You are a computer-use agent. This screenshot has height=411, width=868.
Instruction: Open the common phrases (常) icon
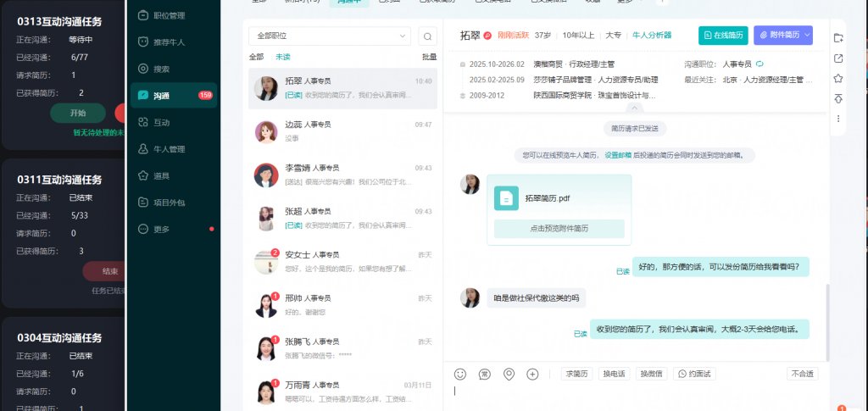(485, 374)
